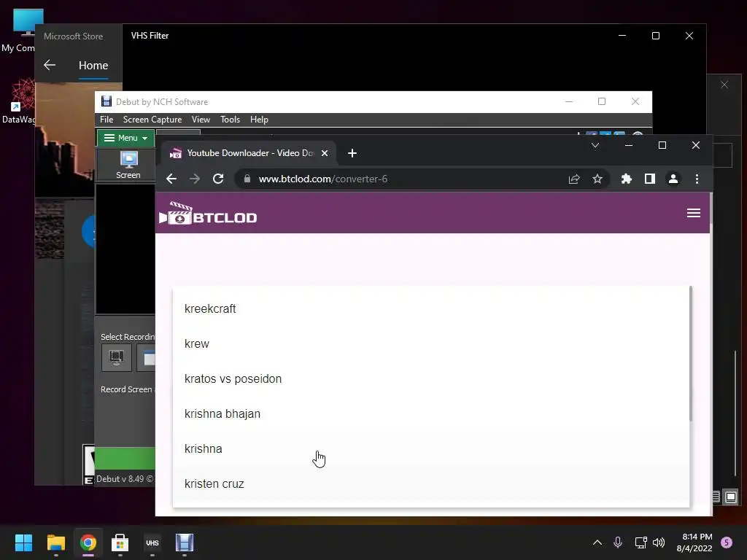
Task: Share this page icon in address bar
Action: [574, 179]
